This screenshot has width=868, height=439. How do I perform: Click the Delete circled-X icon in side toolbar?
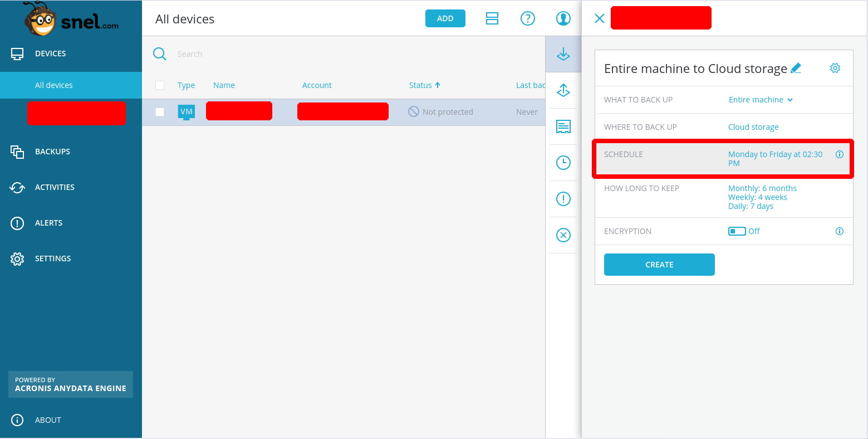click(x=563, y=235)
